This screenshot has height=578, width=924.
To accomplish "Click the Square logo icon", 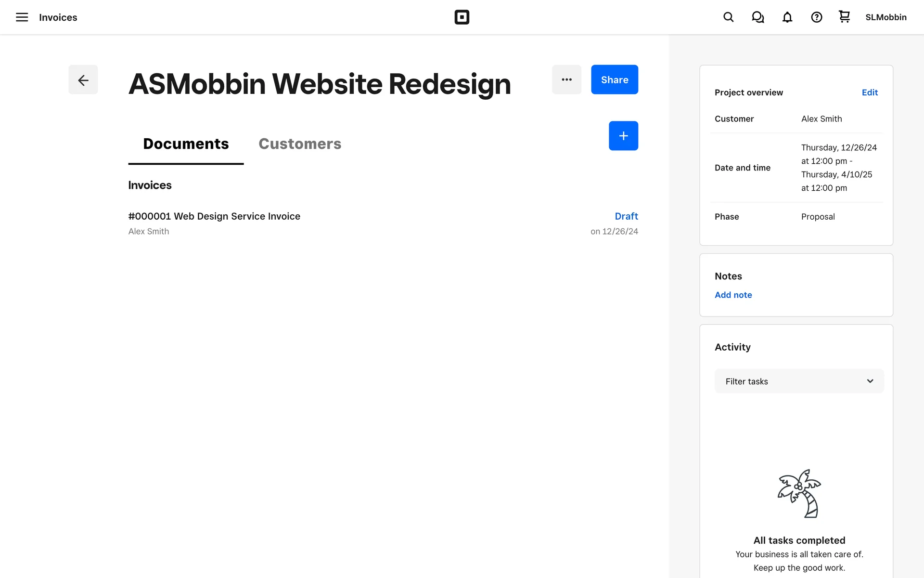I will (462, 17).
